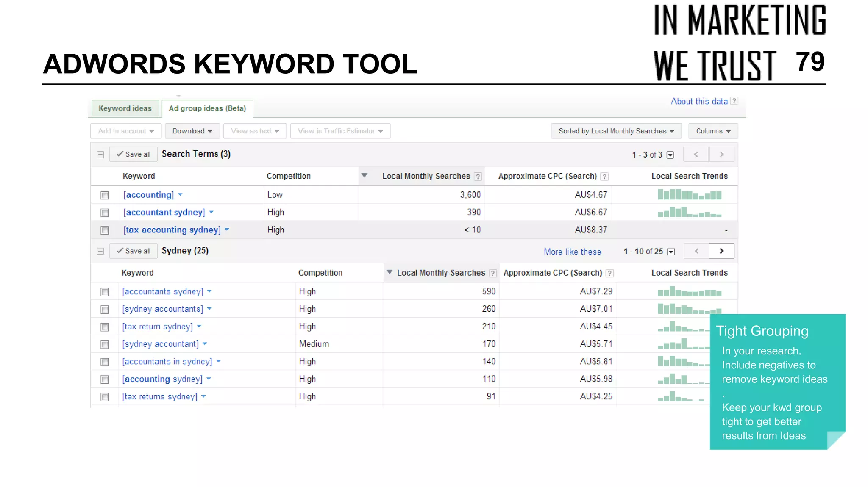
Task: Check the [accountants in sydney] checkbox
Action: click(x=105, y=362)
